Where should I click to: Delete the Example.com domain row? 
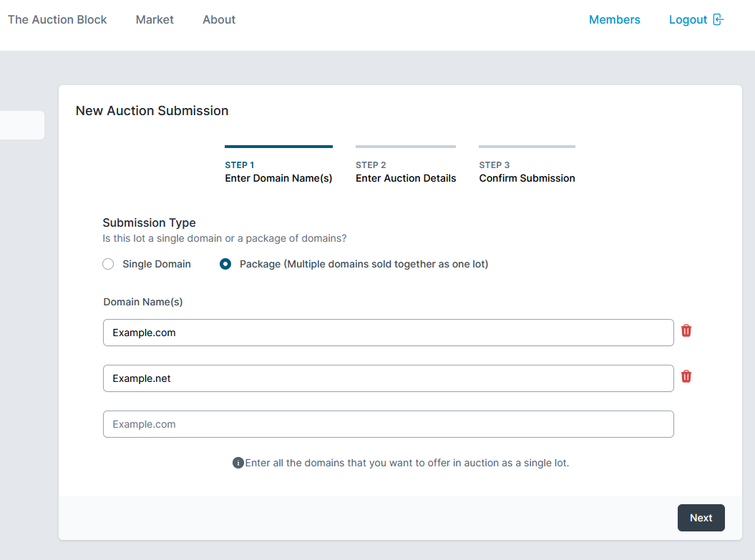click(x=686, y=331)
